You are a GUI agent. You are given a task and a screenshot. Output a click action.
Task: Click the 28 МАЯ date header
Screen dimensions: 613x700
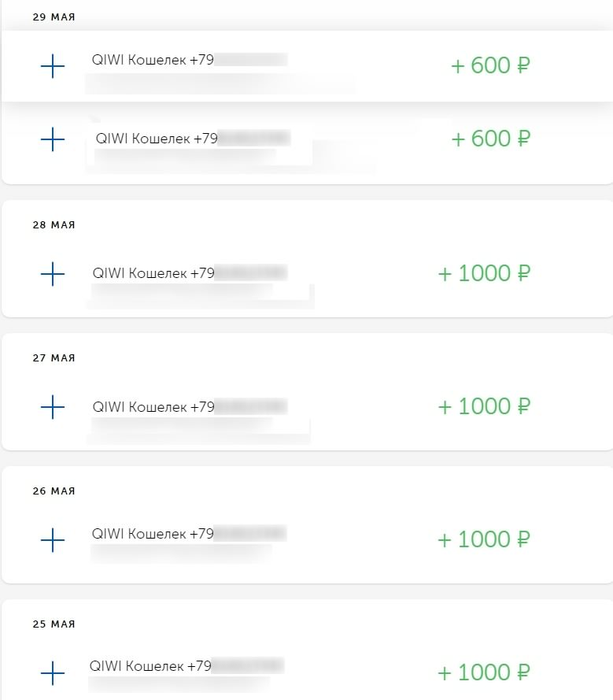tap(54, 225)
